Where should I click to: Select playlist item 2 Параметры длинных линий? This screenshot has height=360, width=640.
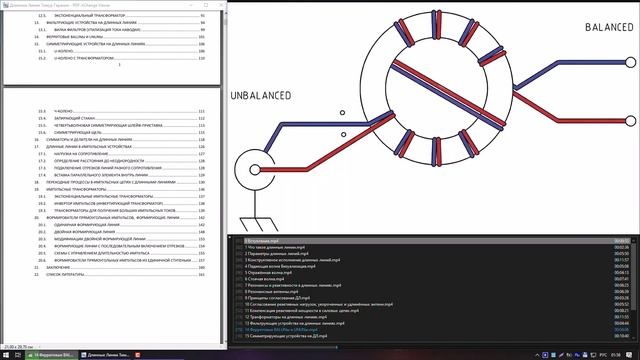(x=433, y=253)
